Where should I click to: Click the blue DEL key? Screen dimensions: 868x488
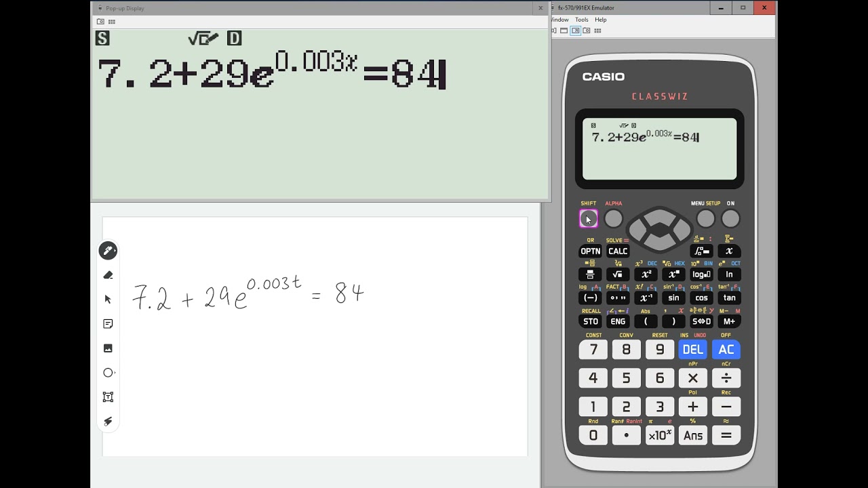coord(692,350)
